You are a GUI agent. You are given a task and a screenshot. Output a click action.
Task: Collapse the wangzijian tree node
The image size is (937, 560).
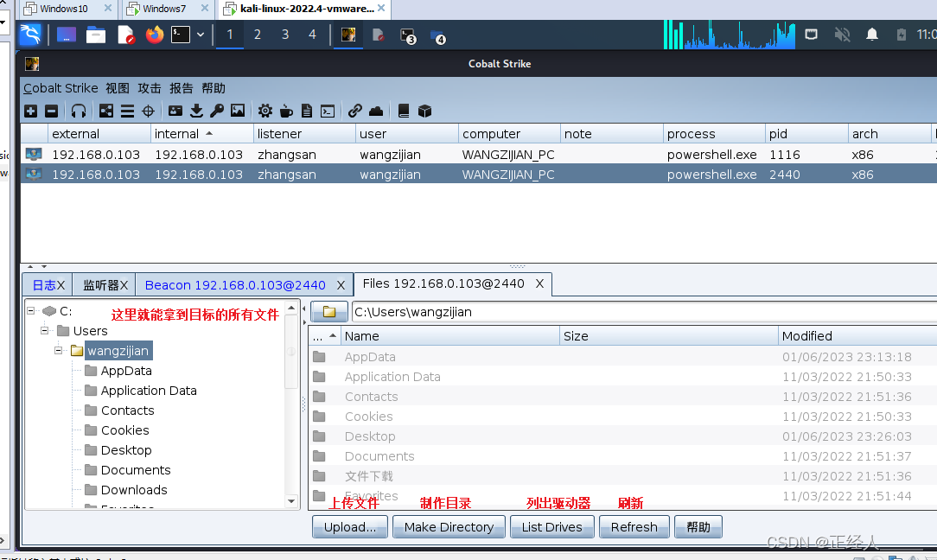58,350
